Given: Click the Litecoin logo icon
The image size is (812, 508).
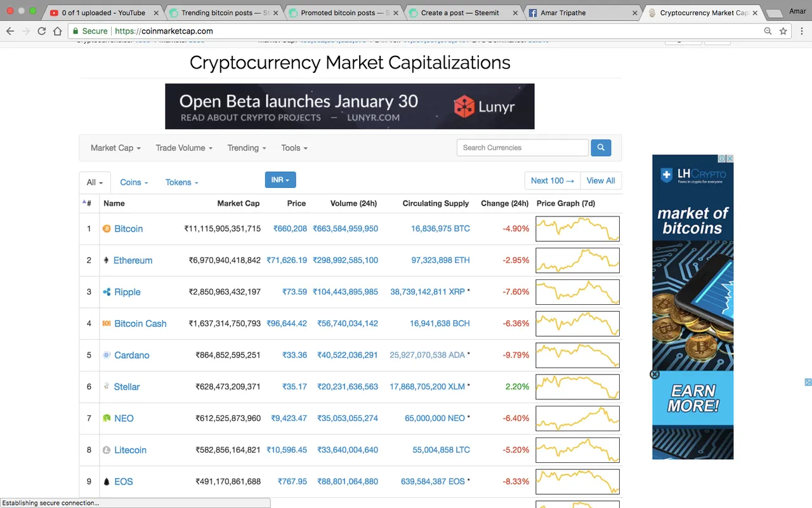Looking at the screenshot, I should [107, 450].
